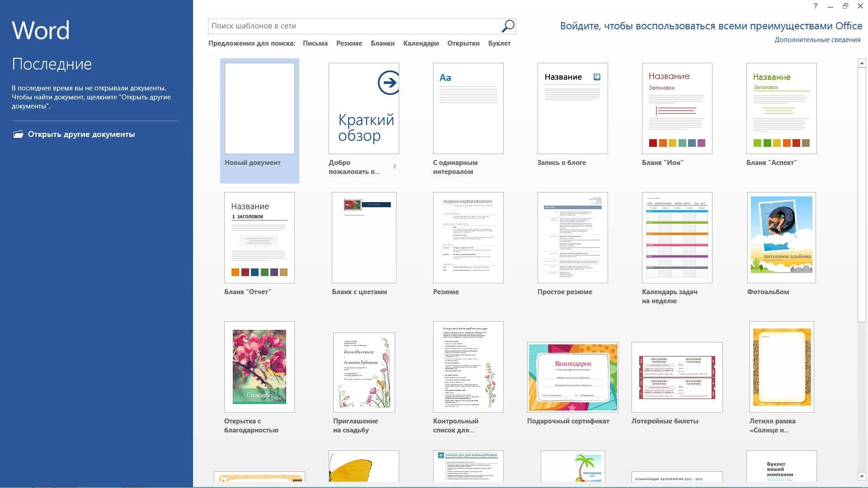868x488 pixels.
Task: Click sign-in prompt 'Войдите, чтобы воспользоваться...'
Action: point(711,26)
